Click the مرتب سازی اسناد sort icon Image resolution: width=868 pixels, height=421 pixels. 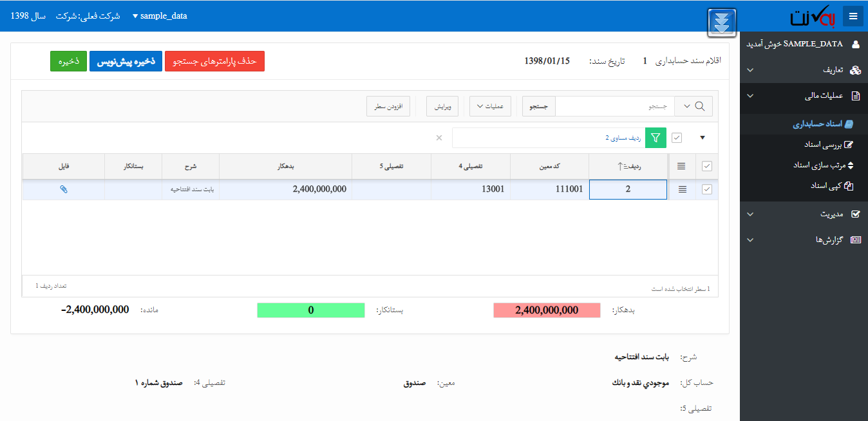click(x=850, y=165)
